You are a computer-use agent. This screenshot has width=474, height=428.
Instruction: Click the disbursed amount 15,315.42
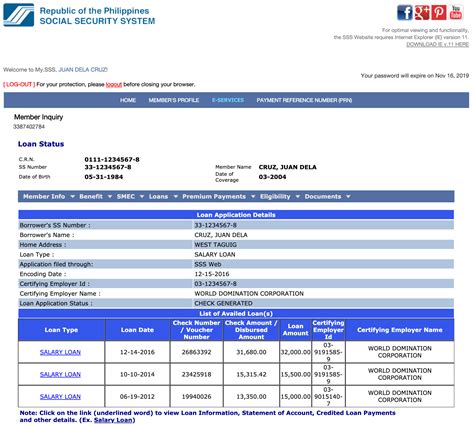pos(251,374)
